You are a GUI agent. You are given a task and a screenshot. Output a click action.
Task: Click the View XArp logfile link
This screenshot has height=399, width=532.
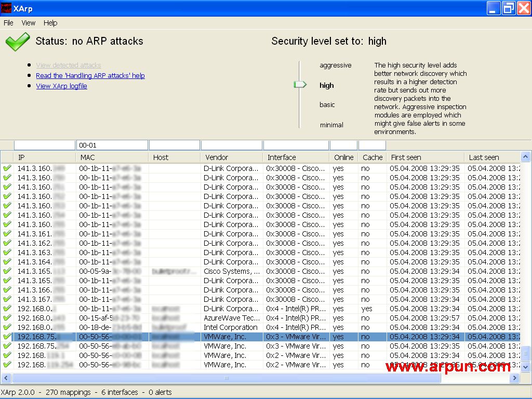pyautogui.click(x=61, y=86)
